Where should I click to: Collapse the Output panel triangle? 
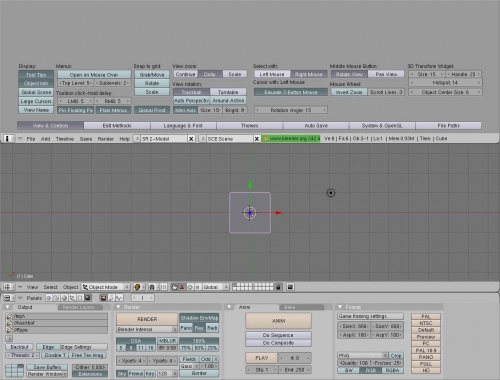(x=8, y=307)
